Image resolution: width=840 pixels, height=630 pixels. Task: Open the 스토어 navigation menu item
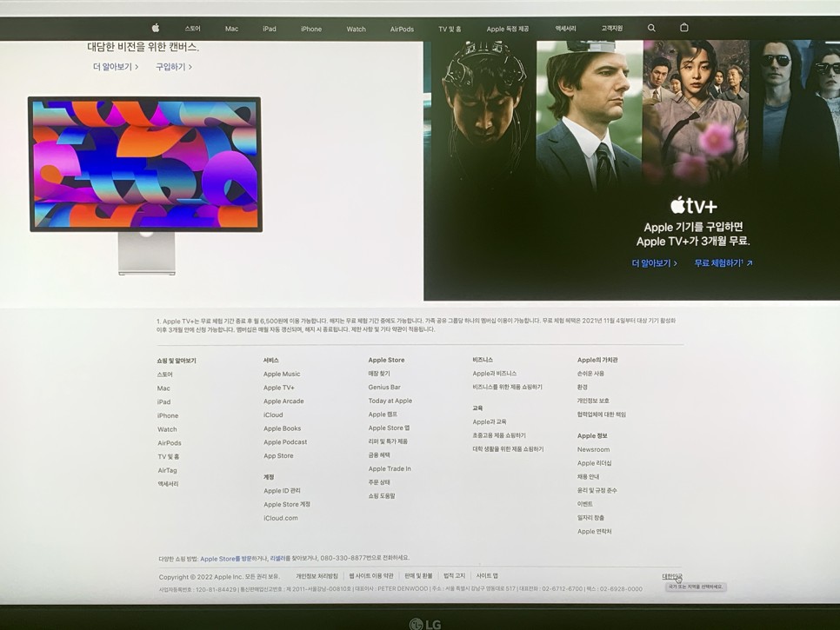click(192, 29)
